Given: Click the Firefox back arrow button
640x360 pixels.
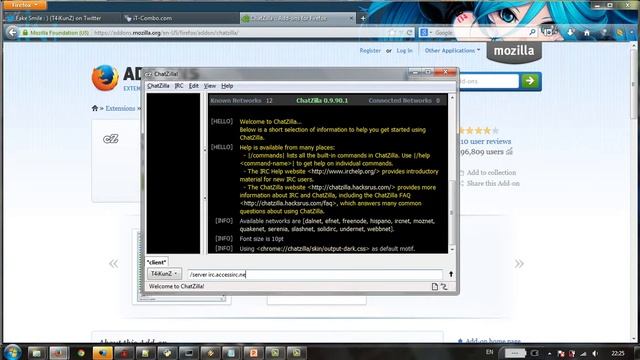Looking at the screenshot, I should [x=12, y=32].
